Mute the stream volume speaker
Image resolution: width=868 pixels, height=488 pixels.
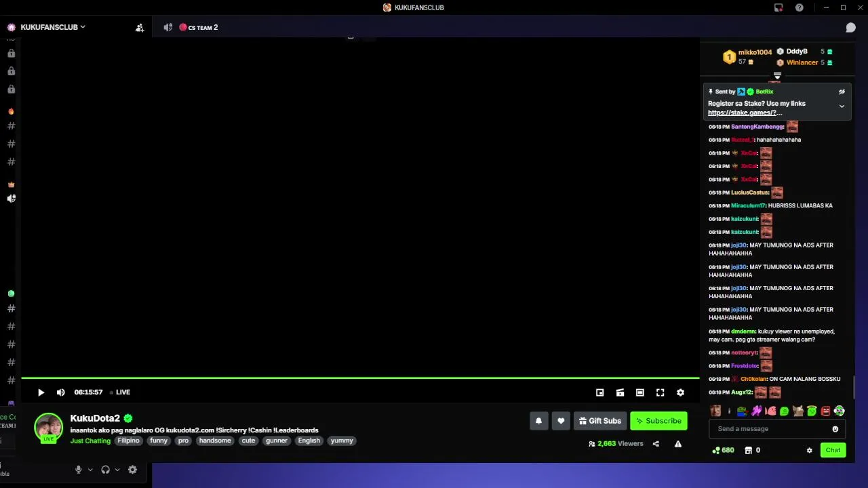(x=61, y=392)
